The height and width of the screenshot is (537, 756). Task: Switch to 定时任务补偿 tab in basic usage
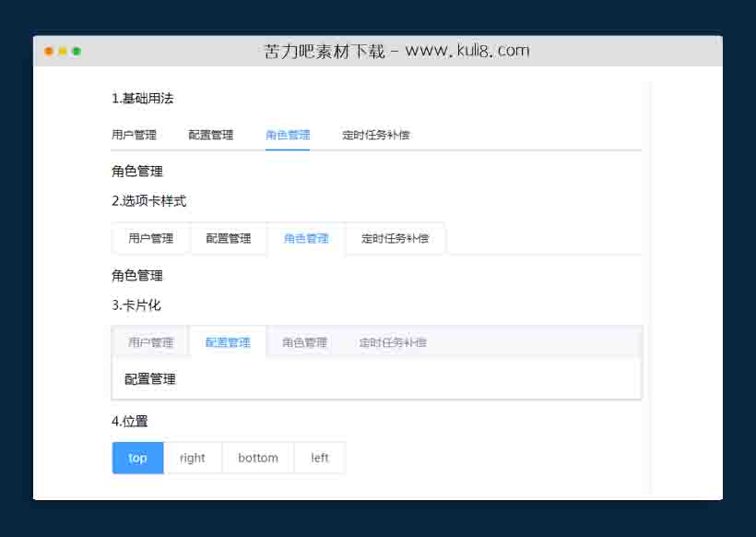pyautogui.click(x=379, y=134)
